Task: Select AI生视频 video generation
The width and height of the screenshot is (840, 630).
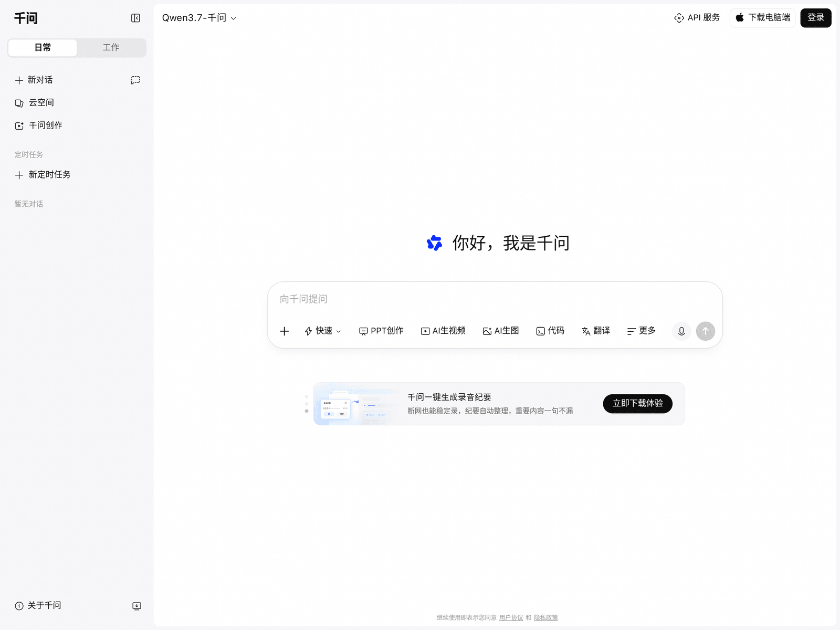Action: [443, 331]
